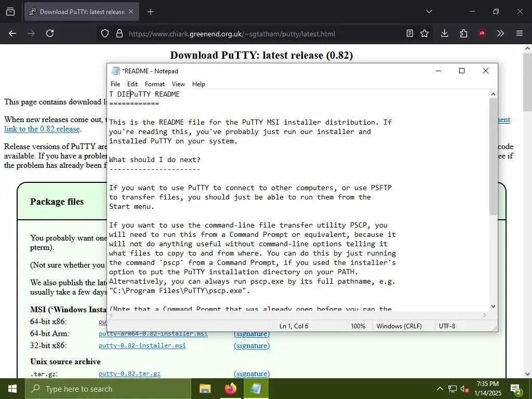Open 'link to the 0.82 release' link

[42, 129]
